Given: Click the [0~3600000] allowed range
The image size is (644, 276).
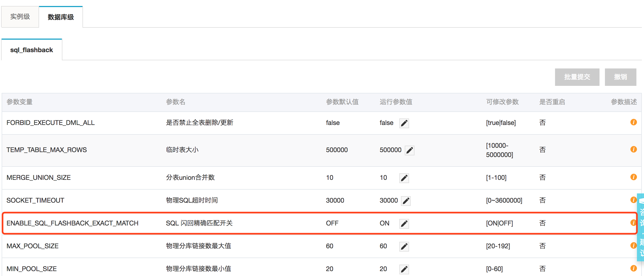Looking at the screenshot, I should coord(504,200).
